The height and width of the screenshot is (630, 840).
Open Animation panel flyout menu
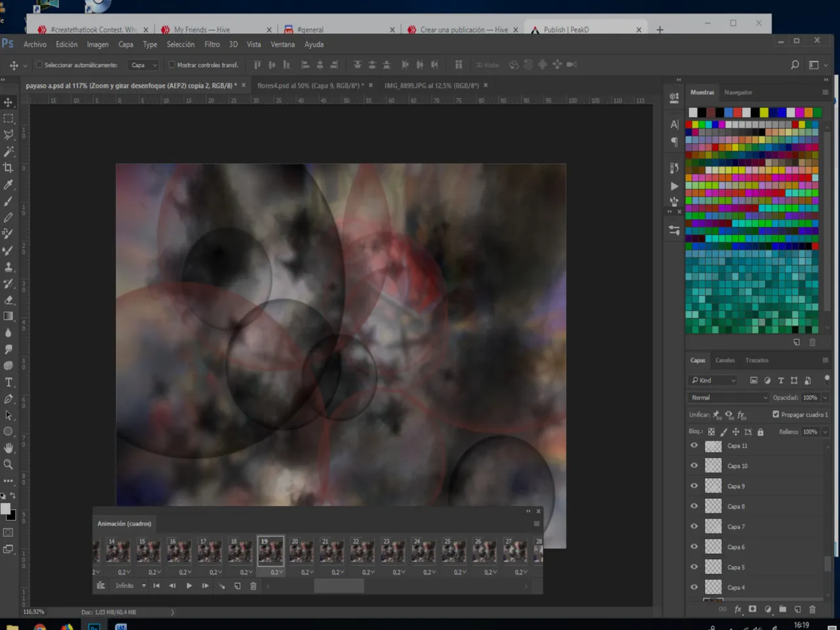[x=536, y=524]
